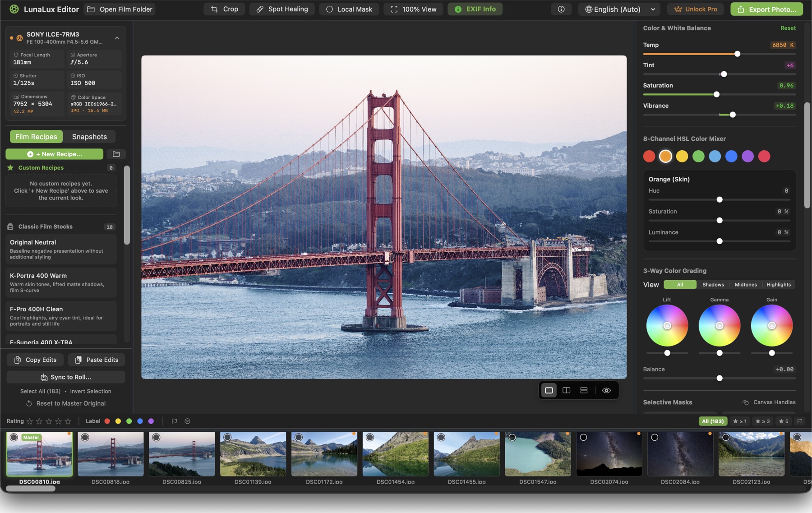Apply the red color label
Viewport: 812px width, 513px height.
point(107,421)
